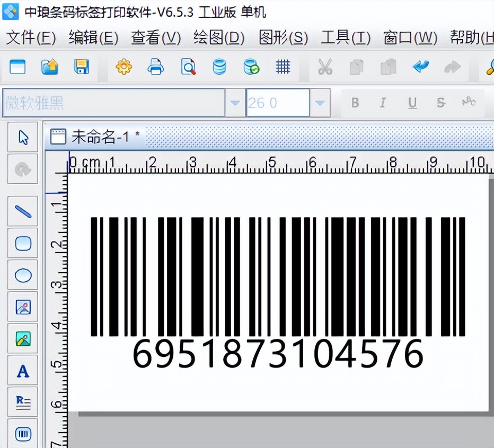
Task: Open Print Preview magnifier page icon
Action: (188, 67)
